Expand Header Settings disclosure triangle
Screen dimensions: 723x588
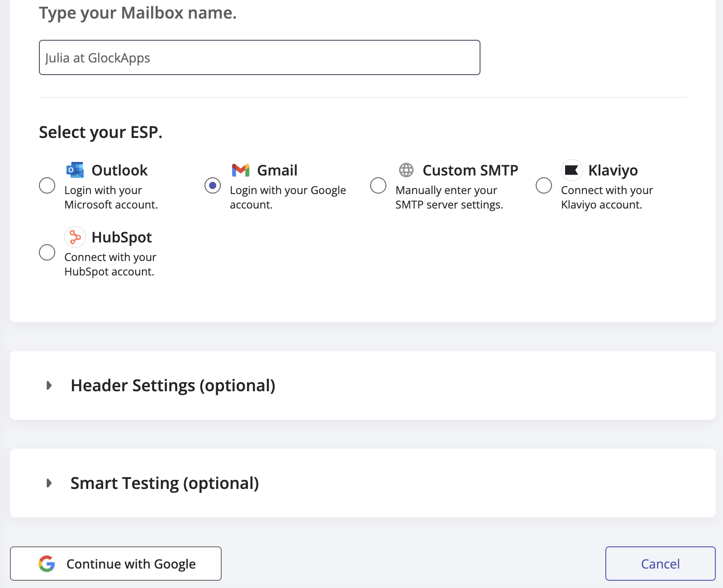point(49,385)
